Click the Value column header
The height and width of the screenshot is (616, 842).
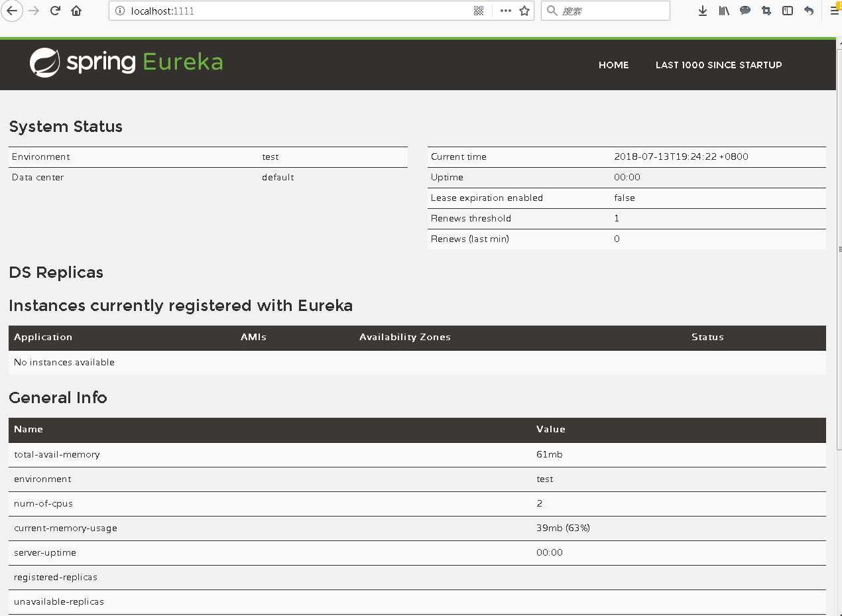551,430
